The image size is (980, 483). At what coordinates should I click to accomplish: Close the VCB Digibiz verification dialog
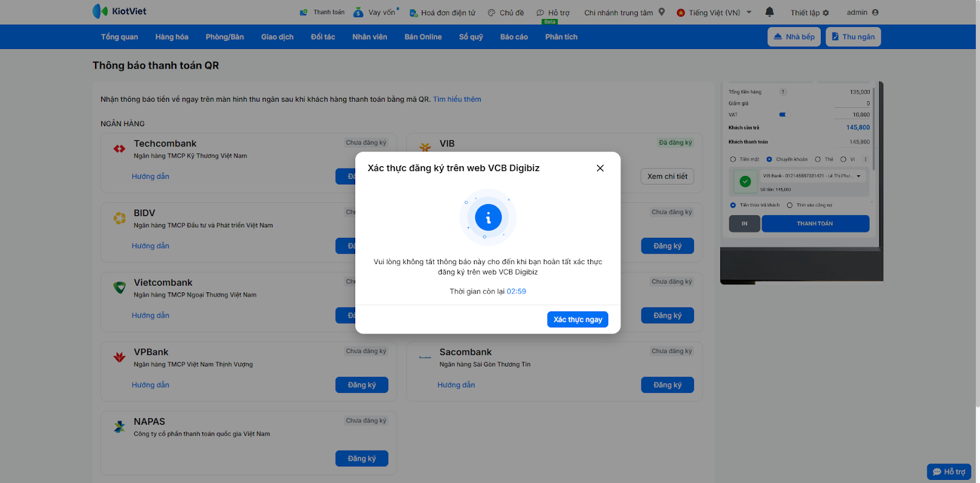point(600,168)
